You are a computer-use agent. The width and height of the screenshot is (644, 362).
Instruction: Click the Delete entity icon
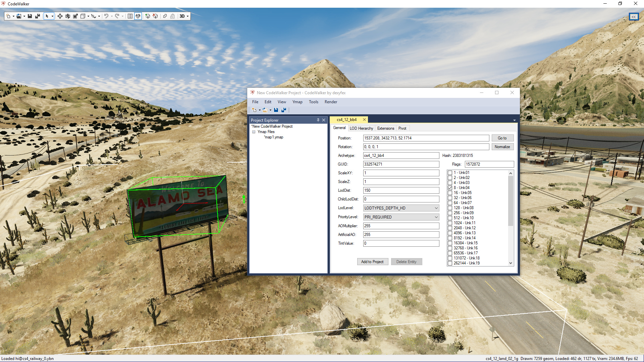(x=155, y=16)
